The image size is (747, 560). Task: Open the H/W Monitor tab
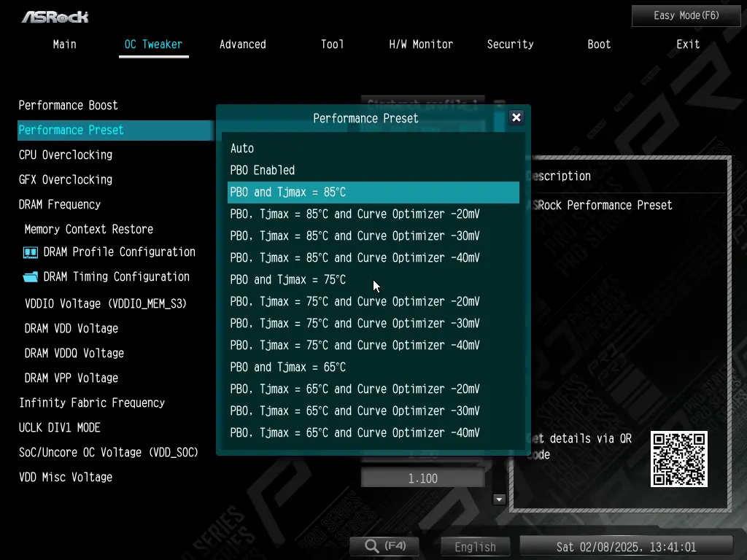[421, 44]
